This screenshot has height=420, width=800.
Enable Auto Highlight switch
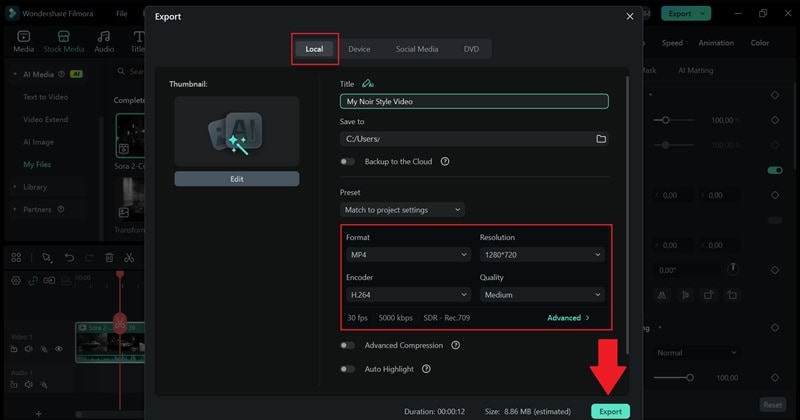pos(347,369)
